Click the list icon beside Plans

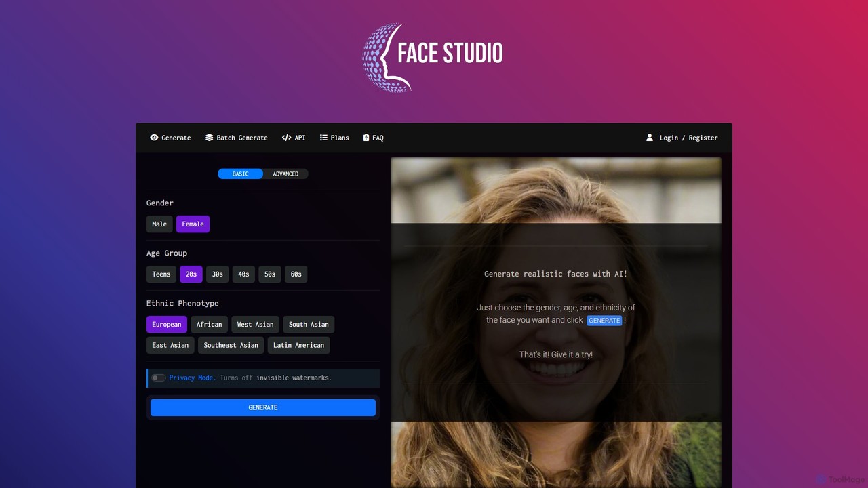[323, 138]
